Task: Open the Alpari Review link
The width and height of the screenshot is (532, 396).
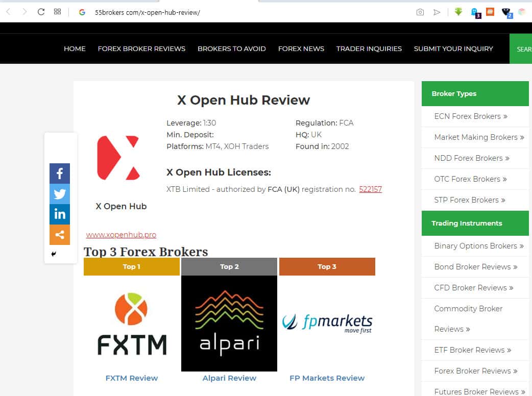Action: click(229, 378)
